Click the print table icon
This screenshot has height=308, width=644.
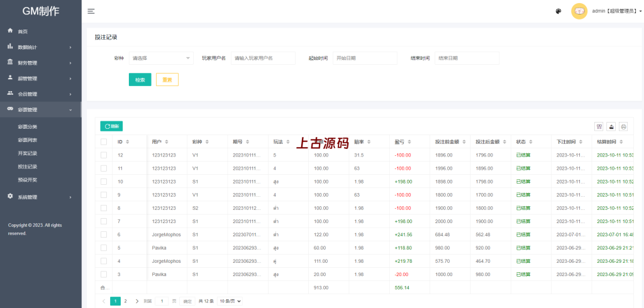(x=623, y=126)
